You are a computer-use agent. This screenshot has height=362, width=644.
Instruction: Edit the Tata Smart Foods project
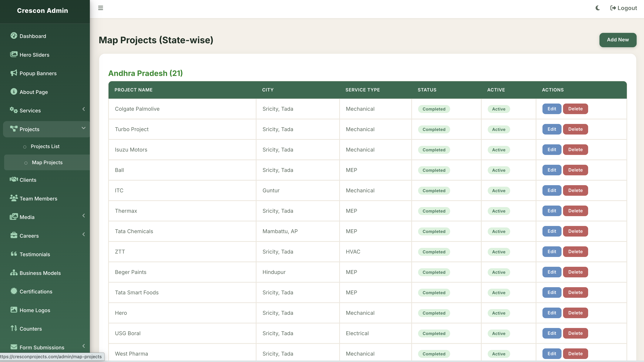(552, 292)
